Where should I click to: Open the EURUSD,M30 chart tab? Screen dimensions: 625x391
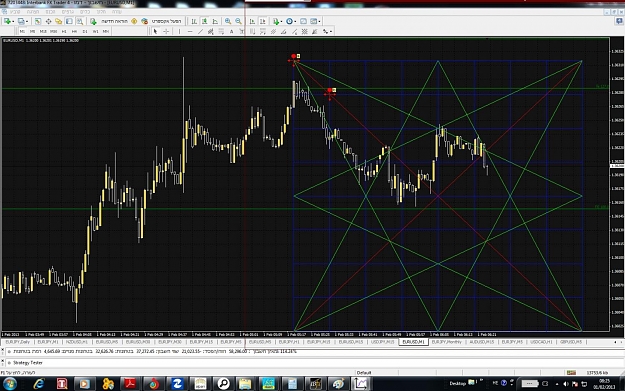tap(138, 342)
